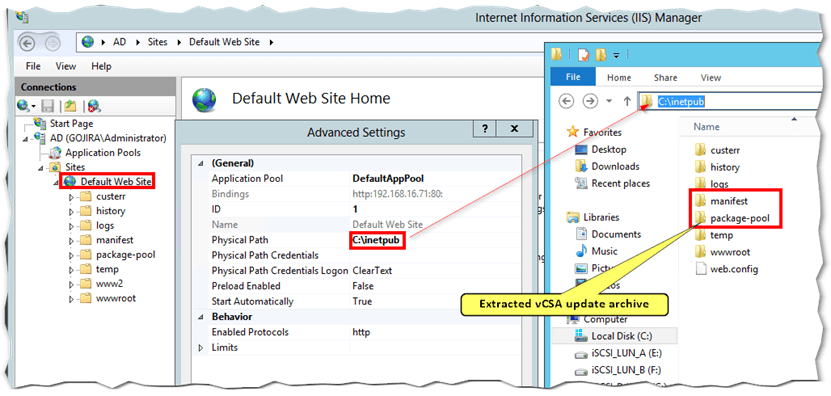
Task: Click the Enabled Protocols http value
Action: point(361,332)
